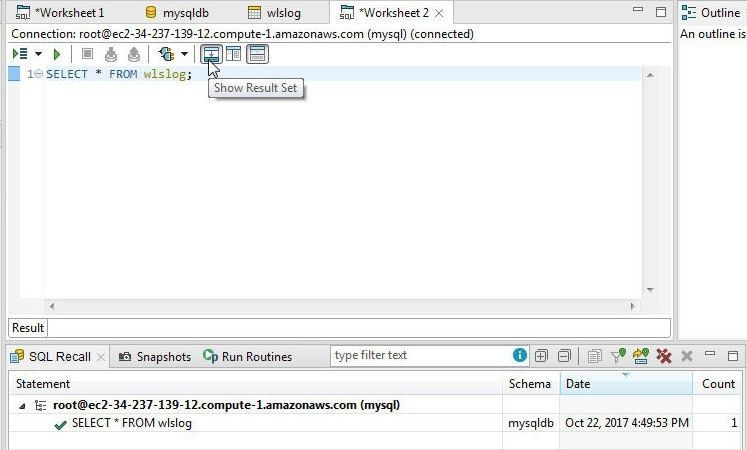Open the mysqldb editor tab
This screenshot has height=450, width=747.
177,13
